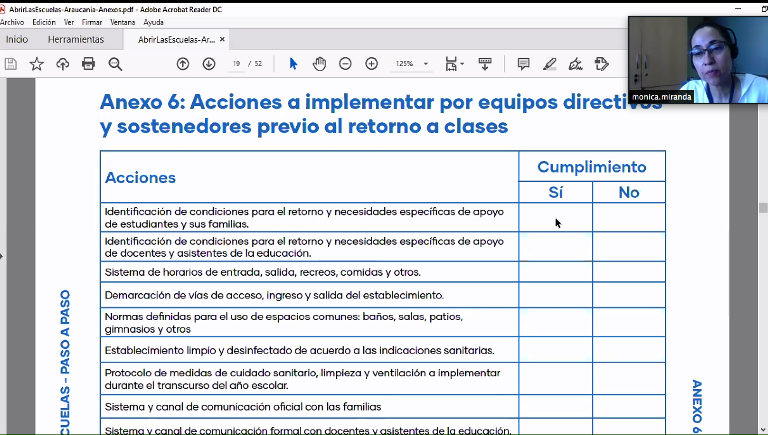This screenshot has height=435, width=768.
Task: Open the search magnifier tool
Action: tap(115, 64)
